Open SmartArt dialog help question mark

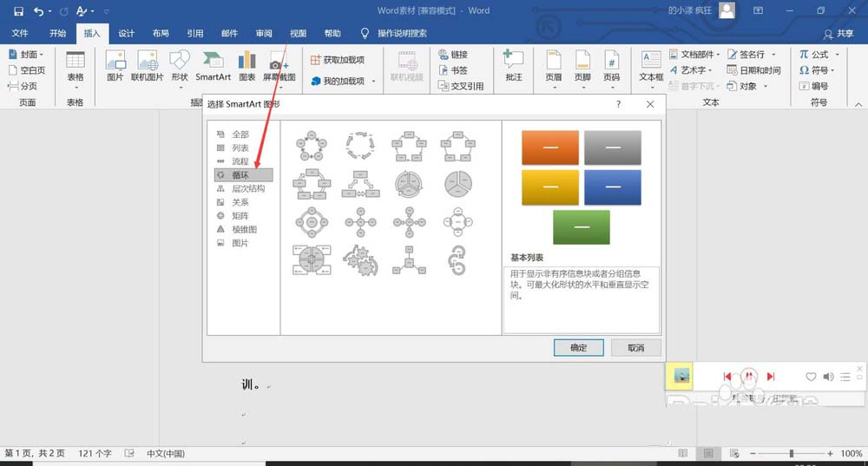click(x=618, y=104)
